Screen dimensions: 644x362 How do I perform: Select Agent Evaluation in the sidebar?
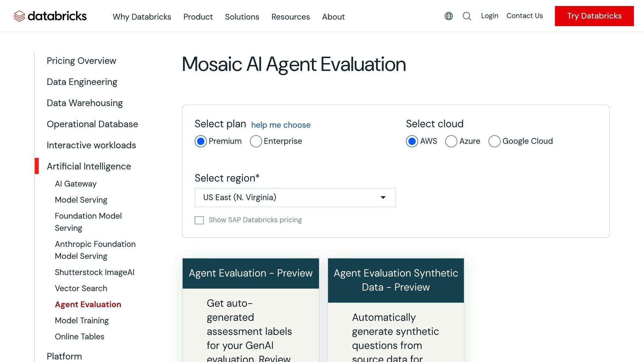88,304
